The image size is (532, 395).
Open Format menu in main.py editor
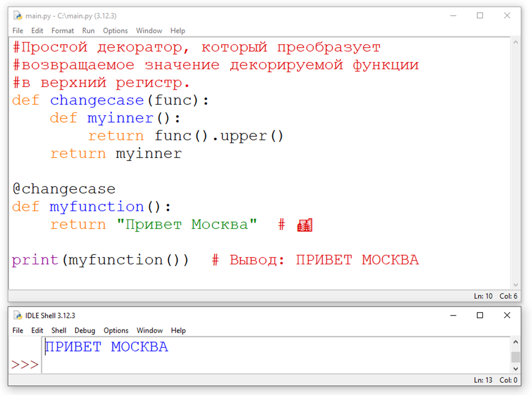pos(62,31)
